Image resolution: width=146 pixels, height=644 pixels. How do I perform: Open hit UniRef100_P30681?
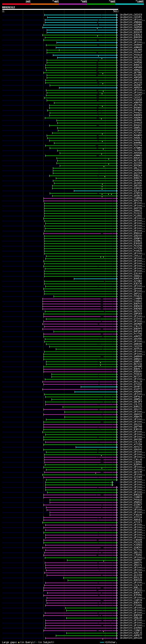pos(131,605)
